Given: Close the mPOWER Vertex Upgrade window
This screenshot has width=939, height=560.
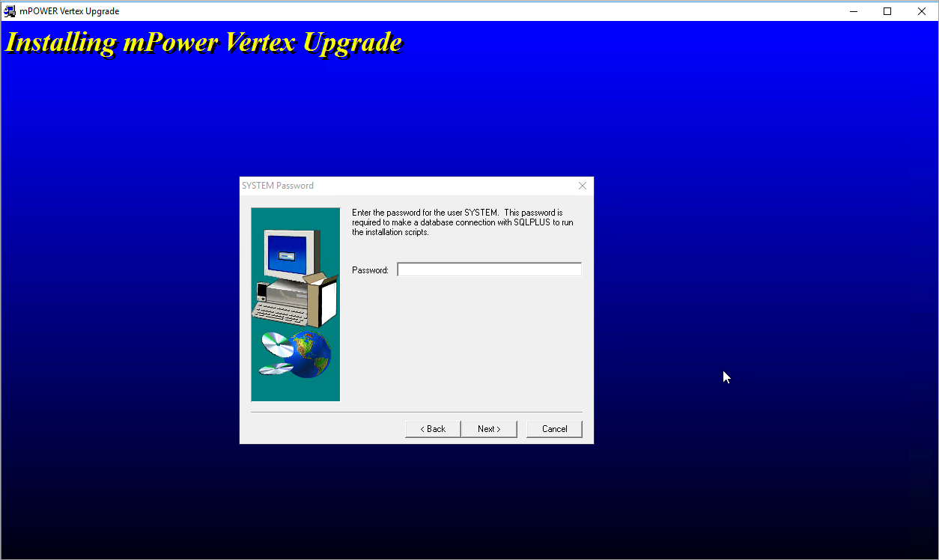Looking at the screenshot, I should 922,11.
